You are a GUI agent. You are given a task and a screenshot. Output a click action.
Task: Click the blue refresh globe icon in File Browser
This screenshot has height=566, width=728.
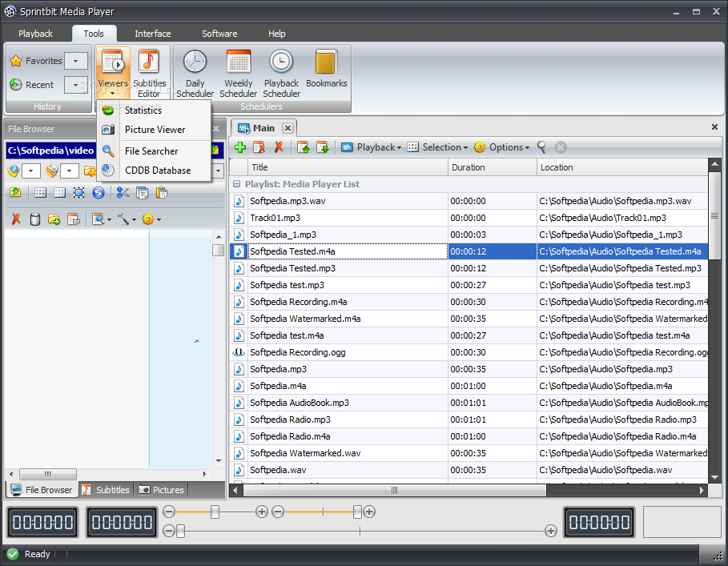coord(99,192)
